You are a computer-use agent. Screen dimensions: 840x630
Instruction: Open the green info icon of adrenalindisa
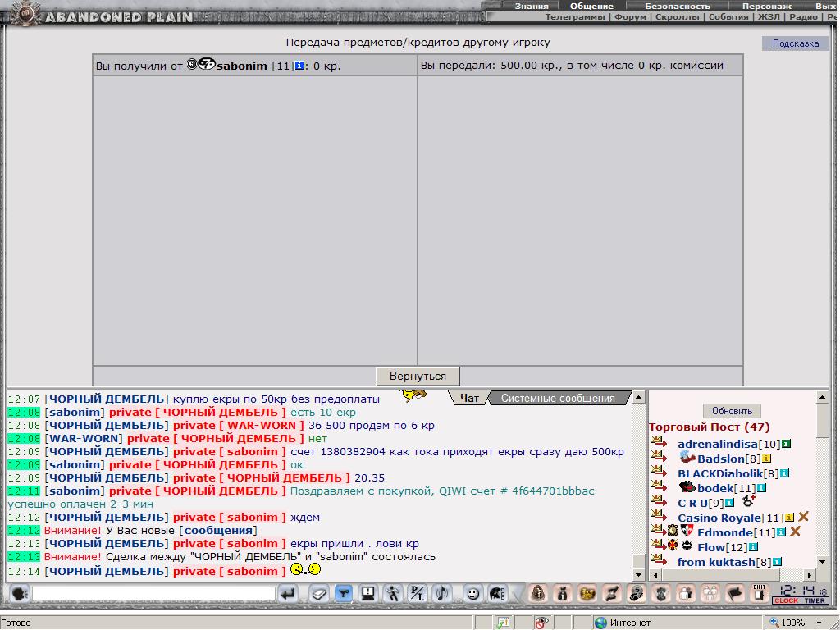(786, 444)
